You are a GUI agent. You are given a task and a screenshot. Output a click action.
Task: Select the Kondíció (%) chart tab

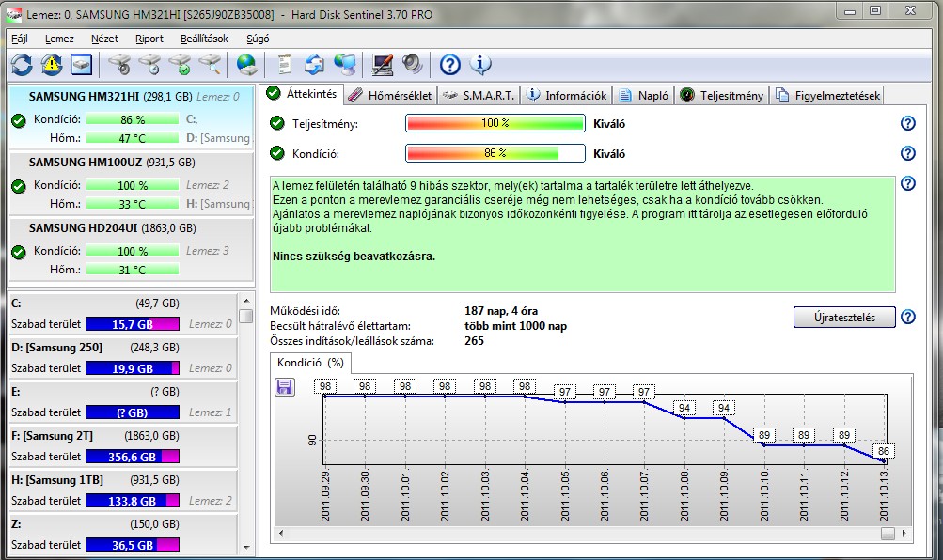310,363
